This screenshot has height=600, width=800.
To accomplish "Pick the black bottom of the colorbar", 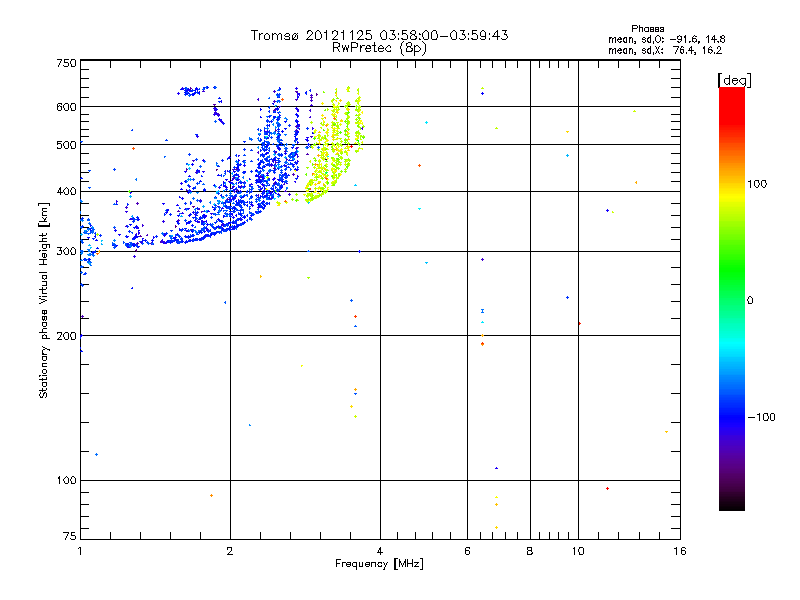I will [x=731, y=503].
